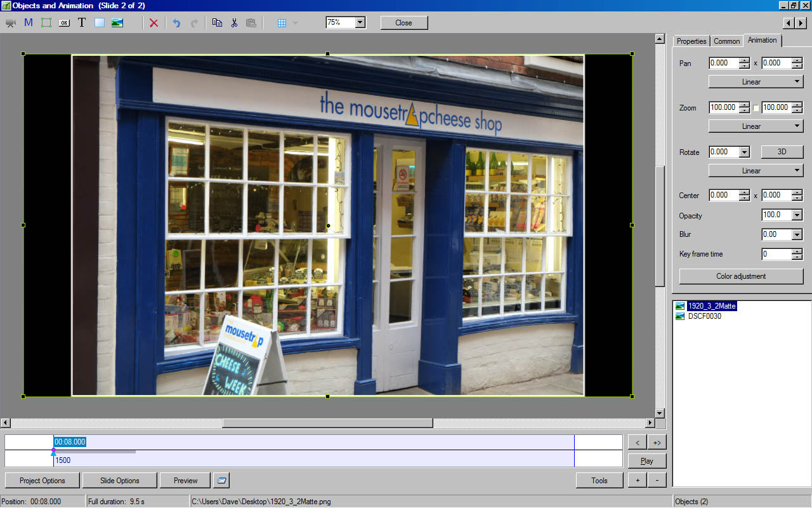Jump to next keyframe with +> button

tap(657, 442)
